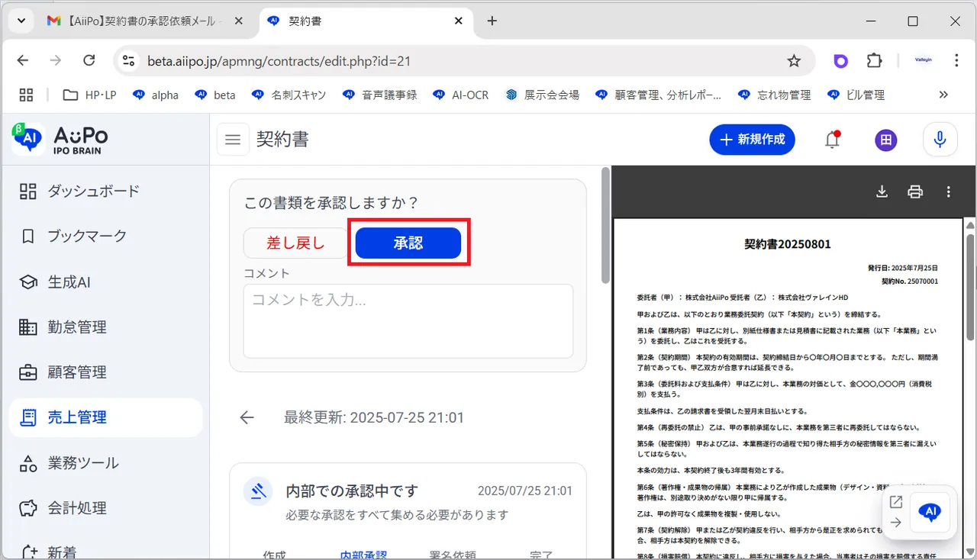Click the microphone voice input icon
The image size is (977, 560).
(x=940, y=140)
